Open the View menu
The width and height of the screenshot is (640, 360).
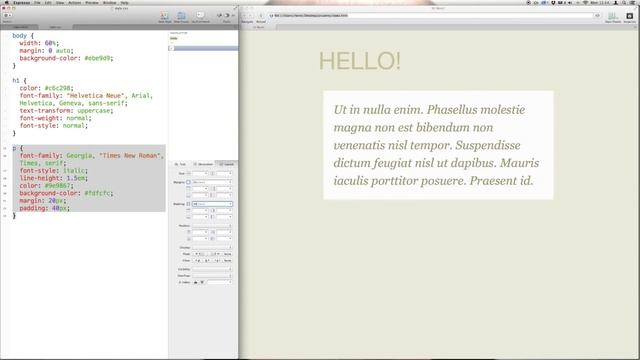pyautogui.click(x=60, y=2)
